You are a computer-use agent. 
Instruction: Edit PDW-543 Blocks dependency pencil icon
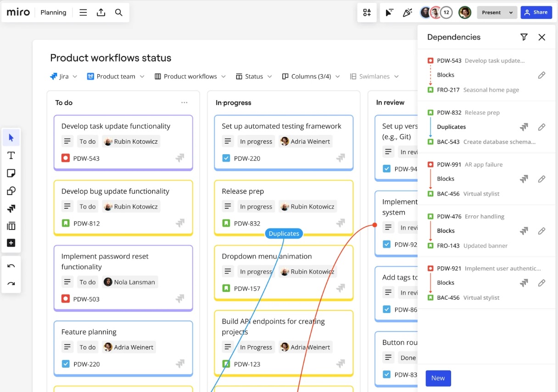point(542,75)
